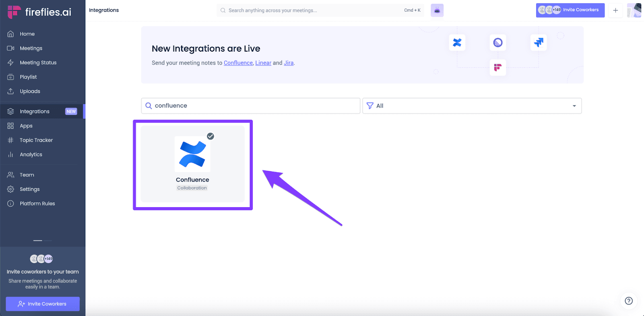644x316 pixels.
Task: Click the Uploads arrow icon
Action: point(10,91)
